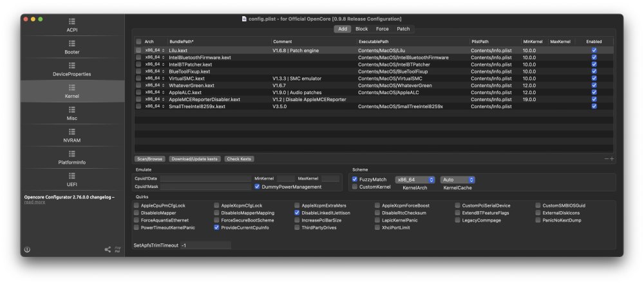Switch to the Force tab
The image size is (644, 284).
[382, 29]
